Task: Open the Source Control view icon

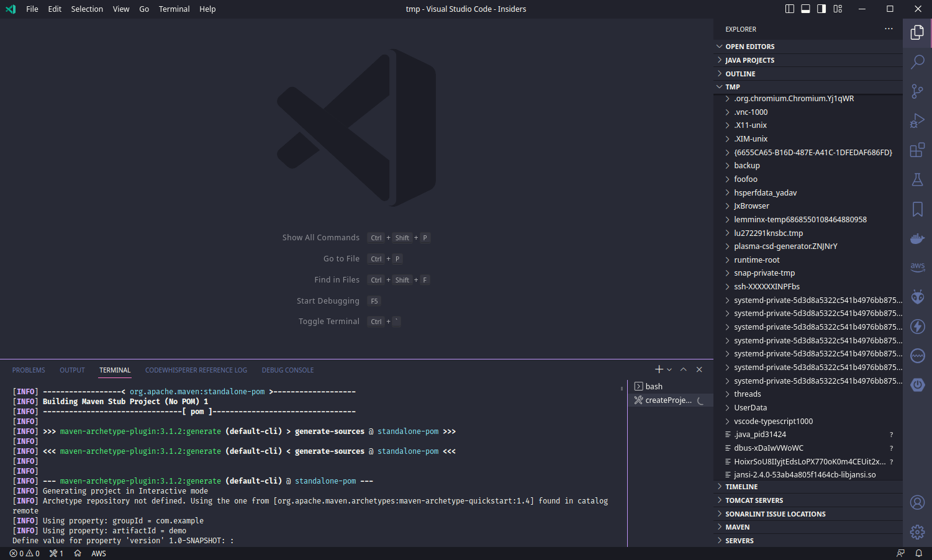Action: coord(917,91)
